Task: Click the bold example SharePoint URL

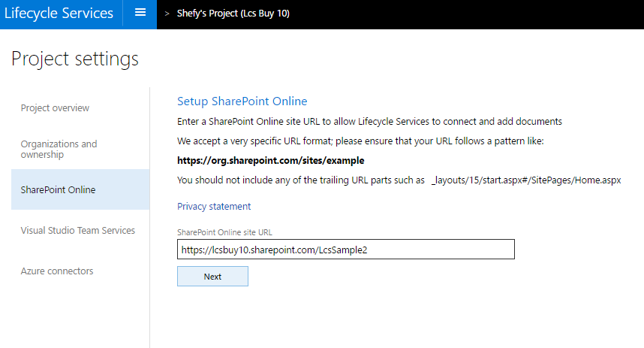Action: click(x=270, y=161)
